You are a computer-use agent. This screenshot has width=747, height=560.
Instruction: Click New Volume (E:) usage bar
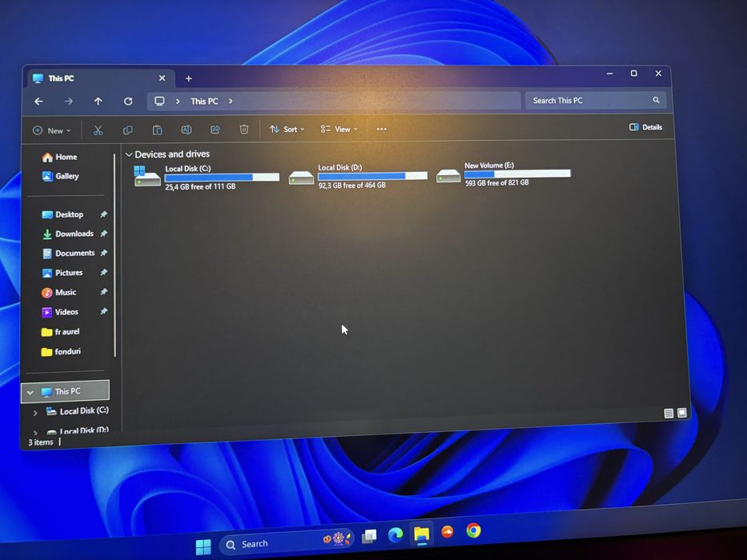tap(517, 174)
